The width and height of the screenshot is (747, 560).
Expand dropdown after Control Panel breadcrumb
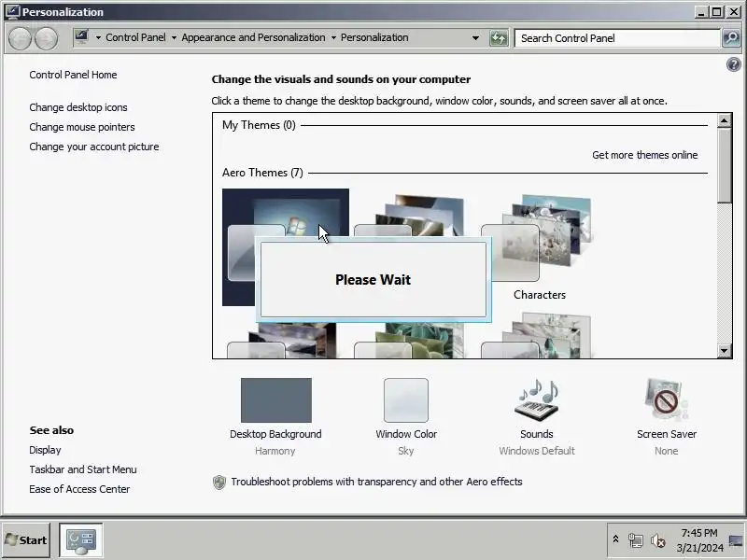coord(174,37)
